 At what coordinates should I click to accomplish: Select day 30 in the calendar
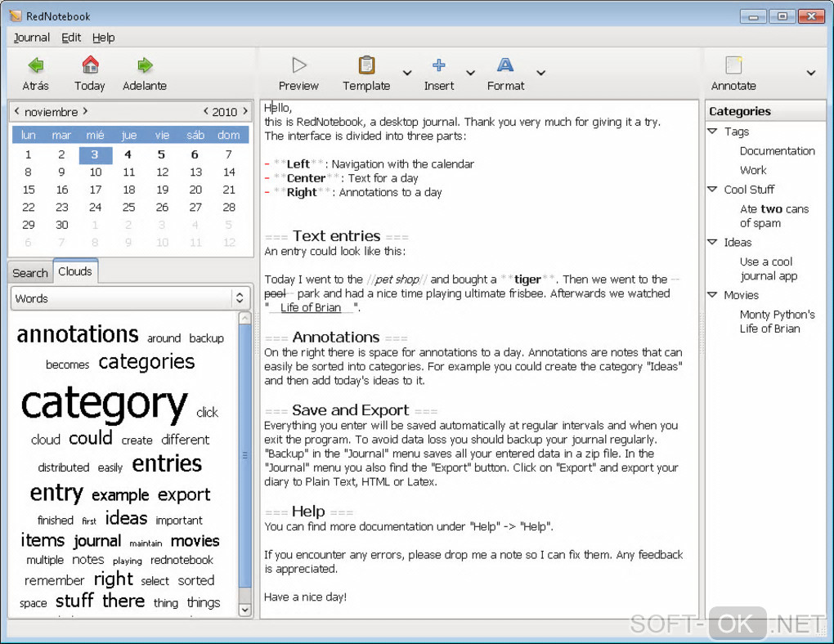click(x=62, y=225)
